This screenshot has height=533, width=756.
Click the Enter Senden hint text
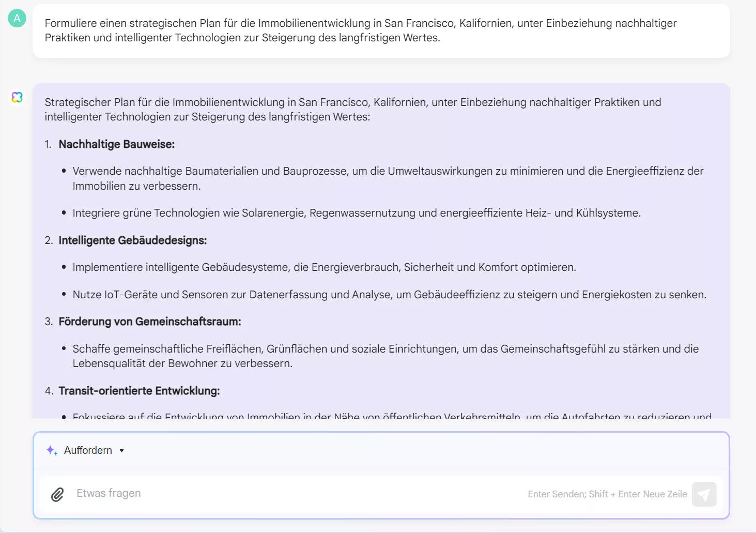tap(607, 494)
